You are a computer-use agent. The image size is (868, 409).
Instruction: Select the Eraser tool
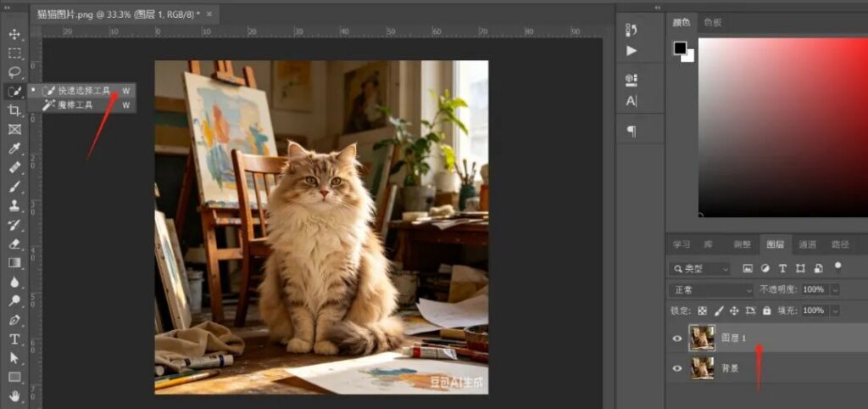point(14,244)
